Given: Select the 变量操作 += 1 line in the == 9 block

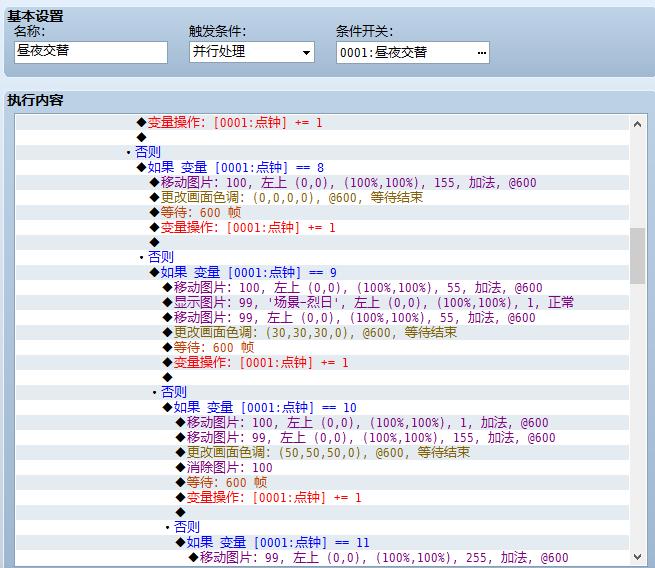Looking at the screenshot, I should point(322,363).
